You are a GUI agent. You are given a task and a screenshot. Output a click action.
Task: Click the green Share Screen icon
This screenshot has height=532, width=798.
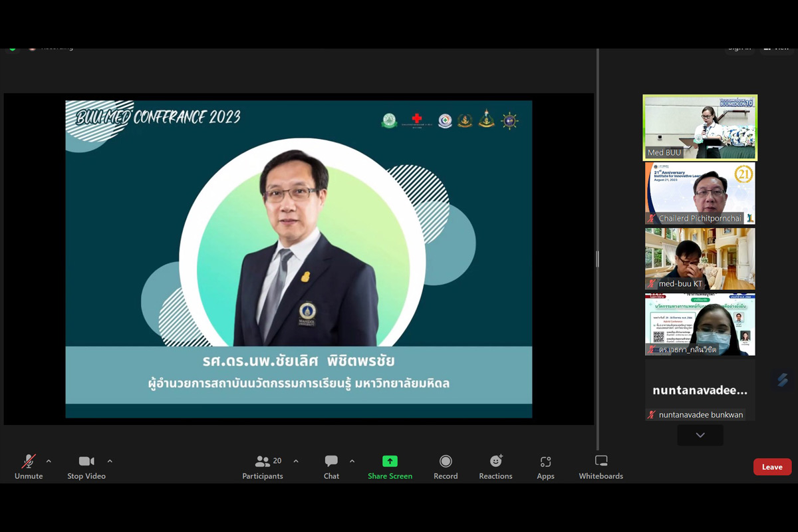point(390,462)
